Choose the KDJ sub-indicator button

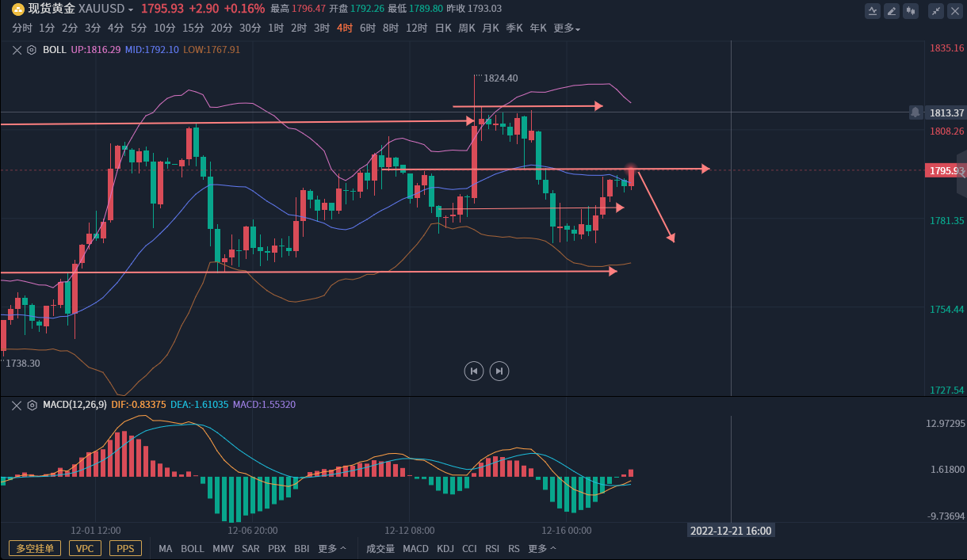[x=445, y=548]
